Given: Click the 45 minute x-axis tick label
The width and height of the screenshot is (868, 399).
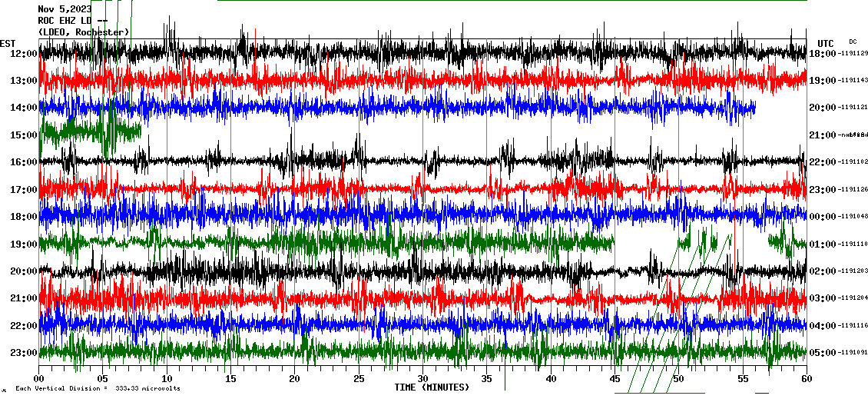Looking at the screenshot, I should (615, 379).
